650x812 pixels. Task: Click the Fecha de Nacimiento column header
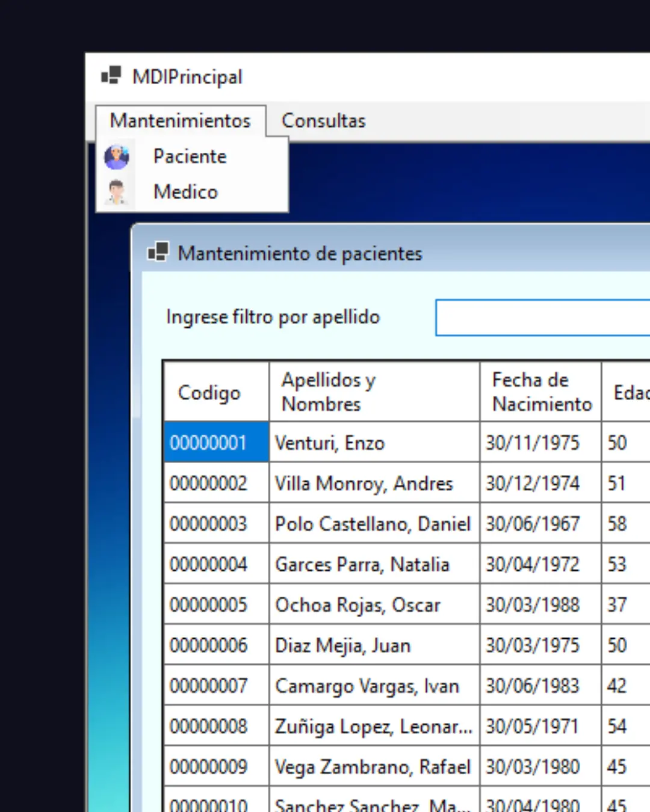(x=540, y=392)
